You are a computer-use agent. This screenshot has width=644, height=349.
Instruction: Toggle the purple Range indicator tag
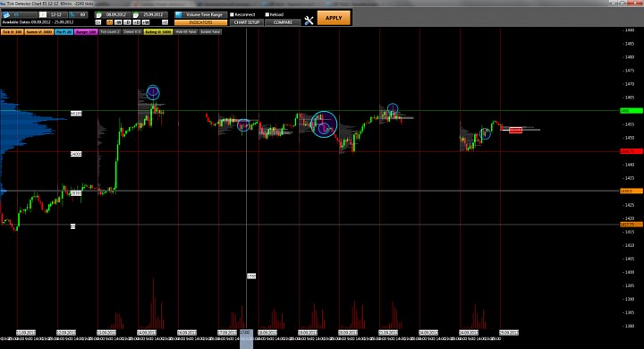coord(86,31)
